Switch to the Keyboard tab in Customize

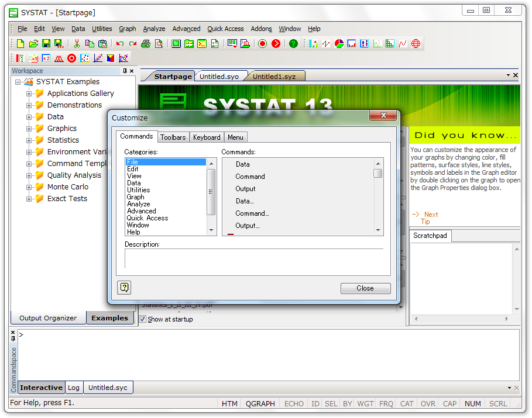pos(206,137)
